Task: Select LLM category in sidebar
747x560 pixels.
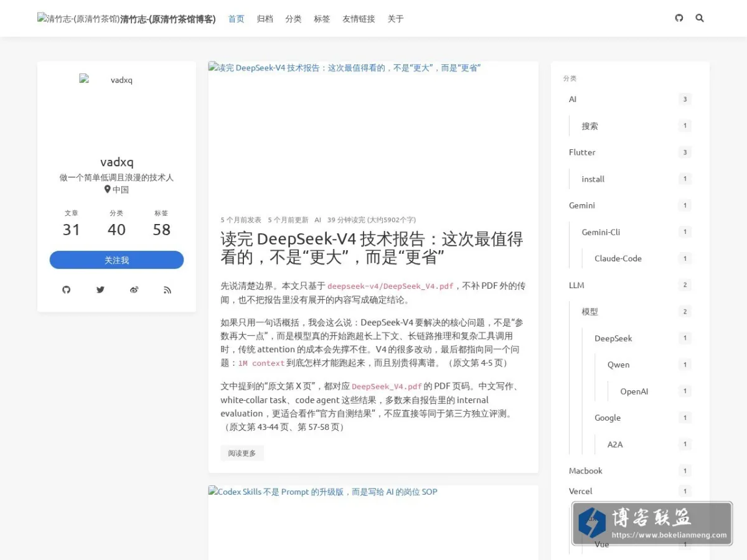Action: (630, 285)
